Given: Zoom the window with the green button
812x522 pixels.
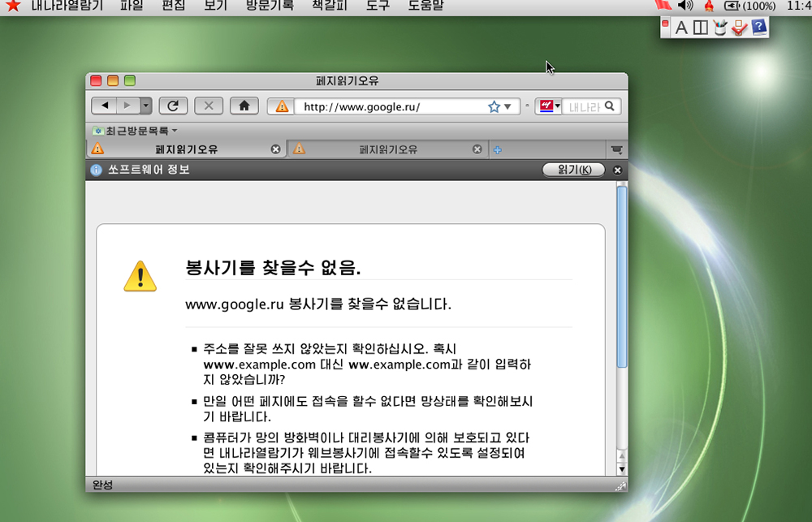Looking at the screenshot, I should (130, 80).
